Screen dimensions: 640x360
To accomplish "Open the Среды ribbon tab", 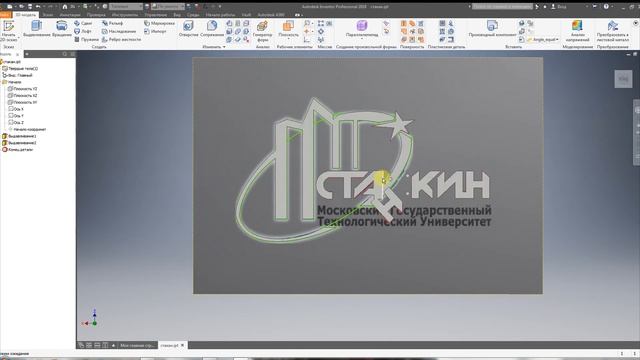I will (x=193, y=15).
